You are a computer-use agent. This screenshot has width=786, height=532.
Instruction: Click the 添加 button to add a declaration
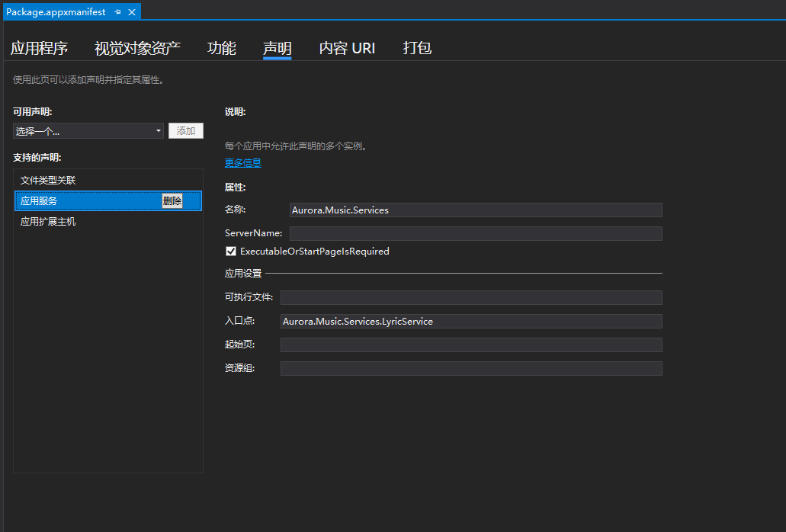185,130
